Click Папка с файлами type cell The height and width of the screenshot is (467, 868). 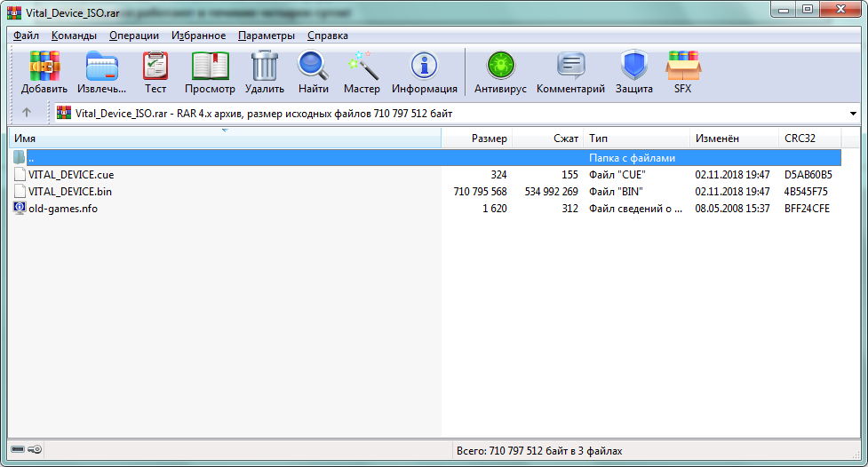coord(633,158)
